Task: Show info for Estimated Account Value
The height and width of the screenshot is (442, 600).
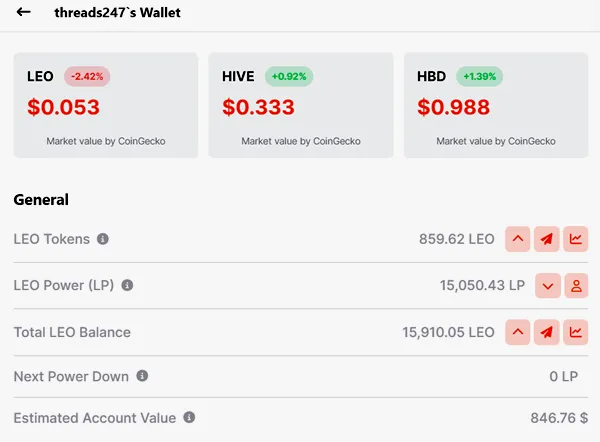Action: pyautogui.click(x=189, y=417)
